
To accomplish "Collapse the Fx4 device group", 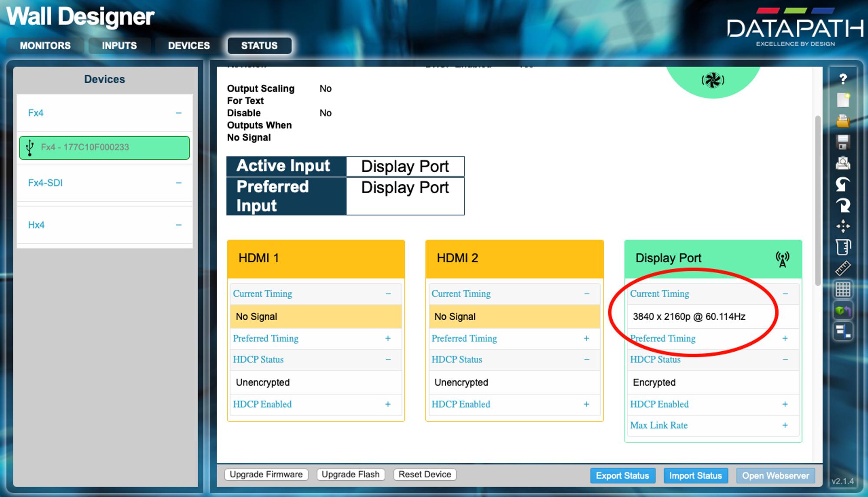I will 178,113.
